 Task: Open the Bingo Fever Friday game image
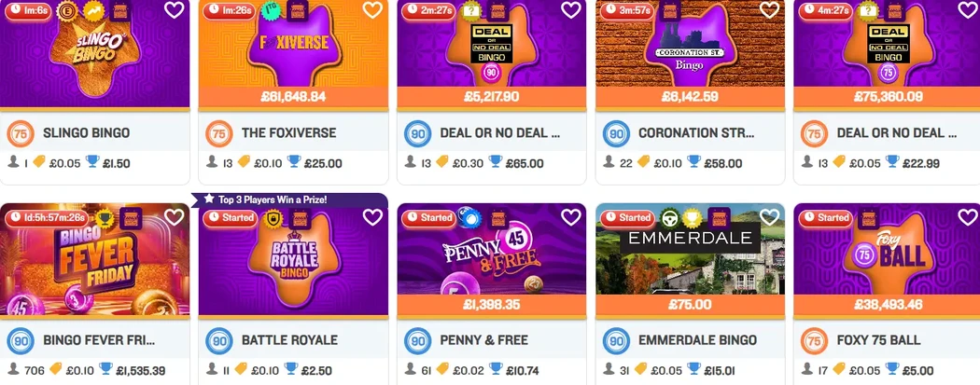tap(94, 259)
